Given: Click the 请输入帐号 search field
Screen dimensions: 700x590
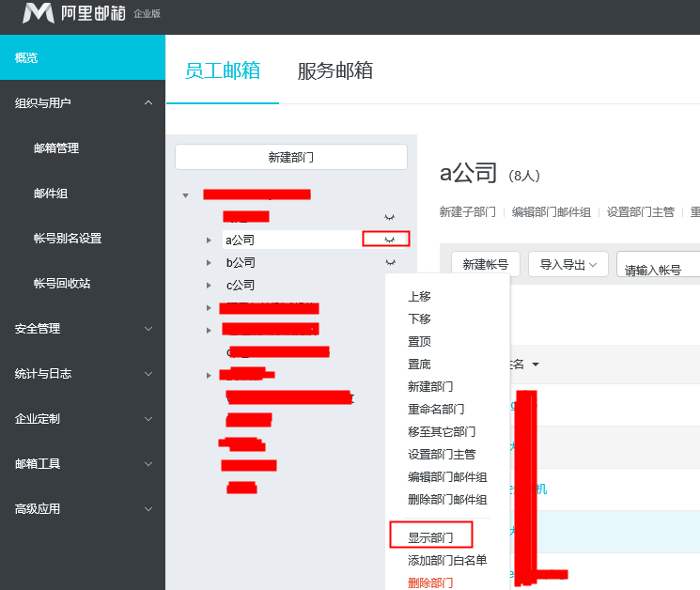Looking at the screenshot, I should [x=658, y=270].
